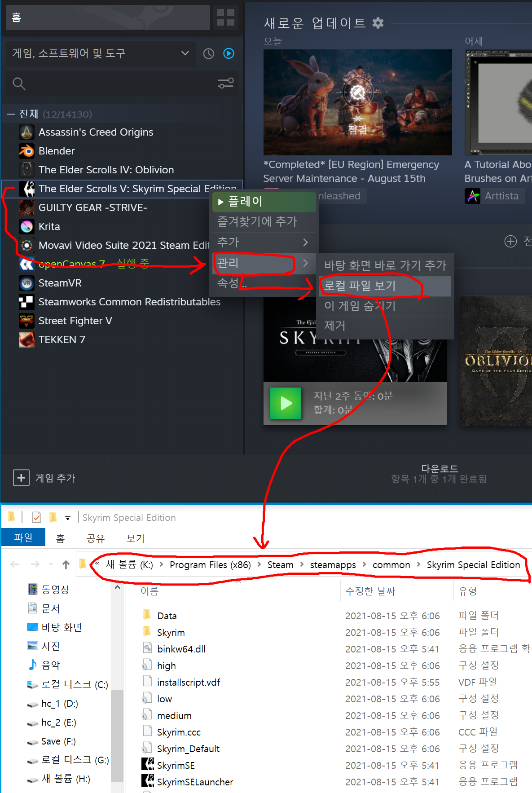Click navigation pane scrollbar up arrow

pos(118,588)
